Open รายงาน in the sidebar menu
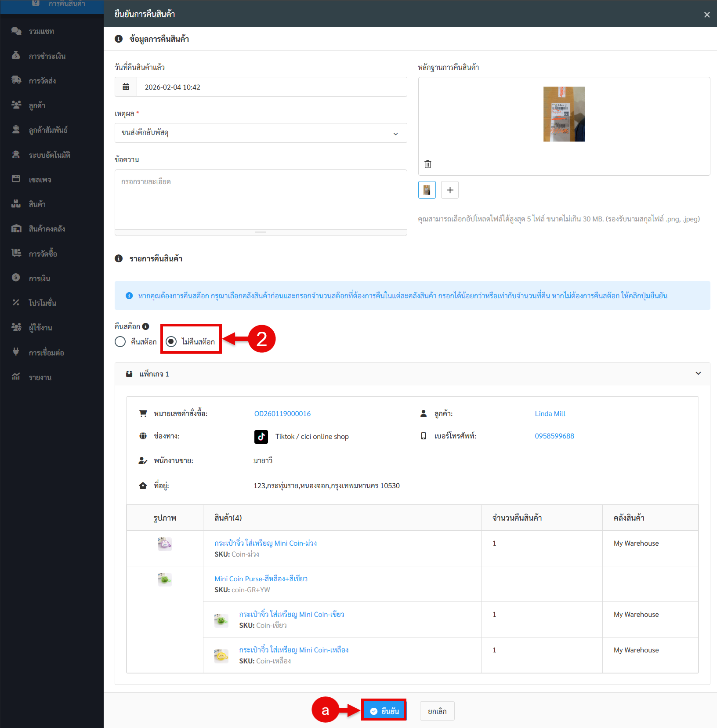 pos(40,377)
